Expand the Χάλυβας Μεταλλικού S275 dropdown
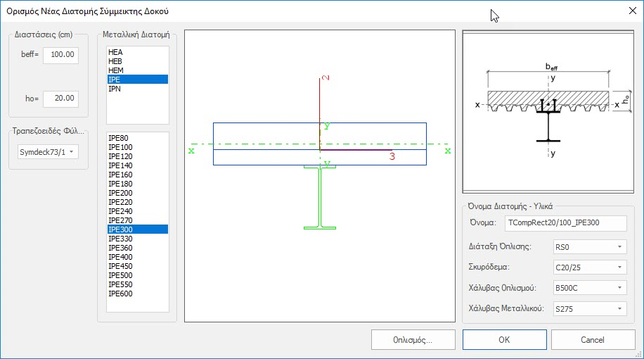The height and width of the screenshot is (359, 644). pos(589,308)
